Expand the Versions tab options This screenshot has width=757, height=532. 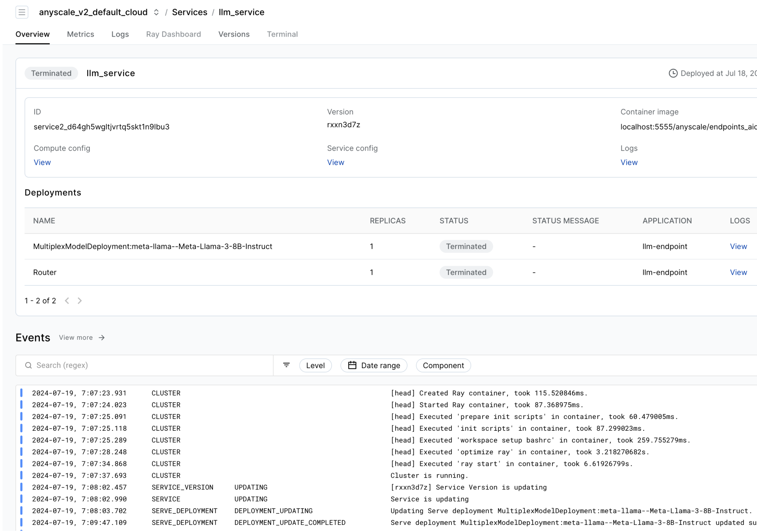pos(233,34)
